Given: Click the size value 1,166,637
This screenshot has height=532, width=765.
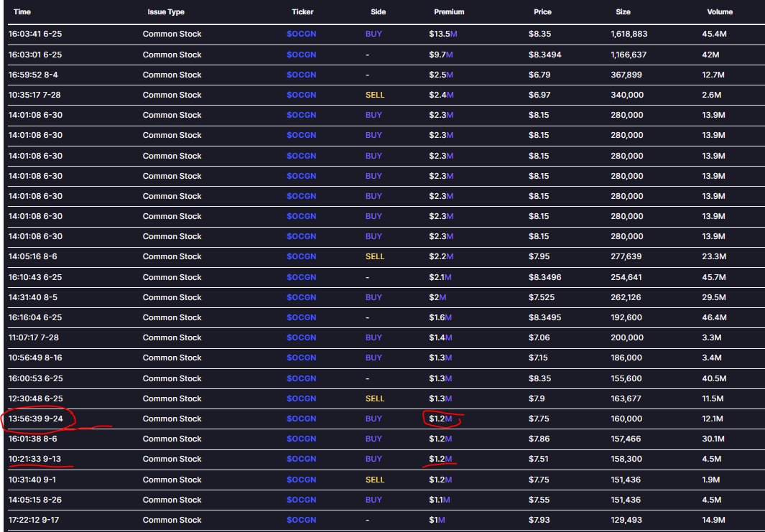Looking at the screenshot, I should click(x=629, y=55).
